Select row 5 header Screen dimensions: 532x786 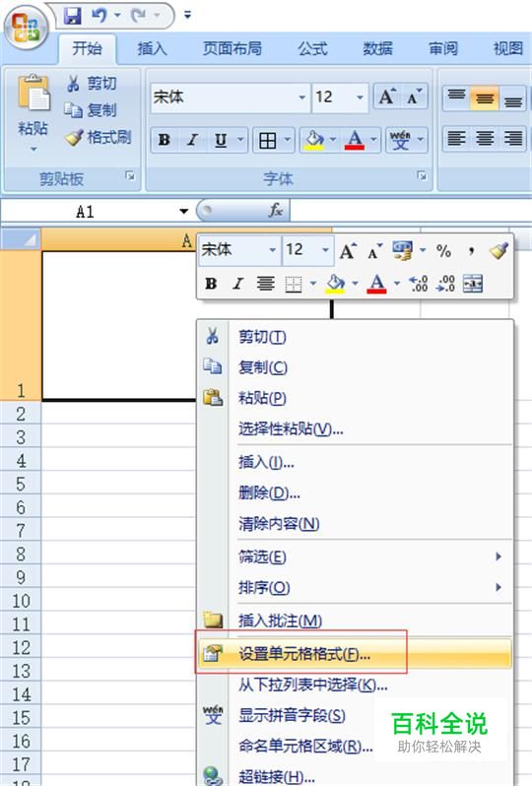21,484
